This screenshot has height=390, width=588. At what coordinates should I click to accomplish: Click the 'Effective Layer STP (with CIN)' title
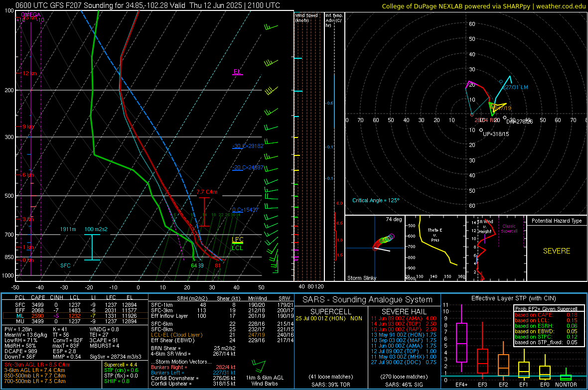click(x=514, y=298)
